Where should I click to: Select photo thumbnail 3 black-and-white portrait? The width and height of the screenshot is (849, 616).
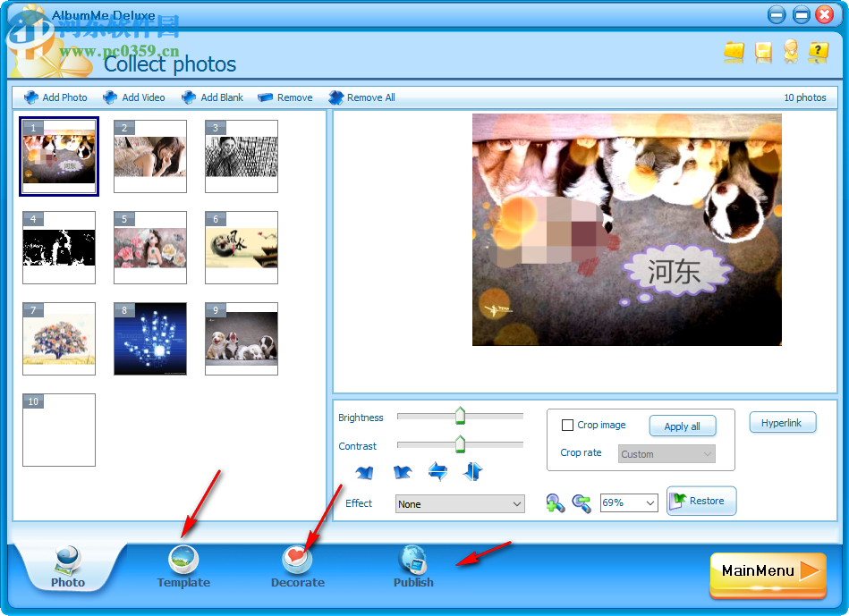coord(242,156)
